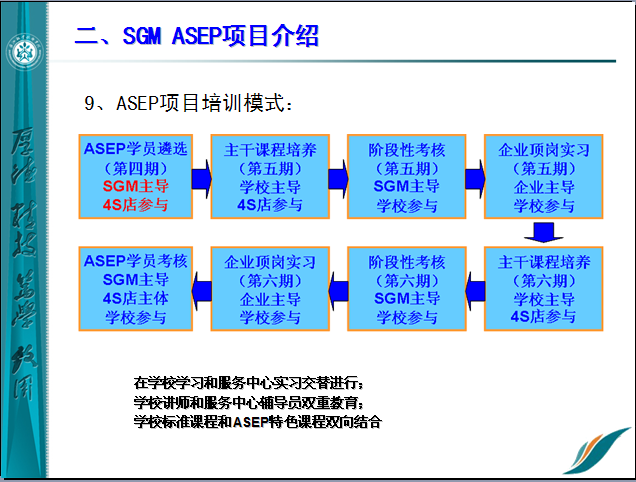
Task: Select the 4S店主体 text
Action: (x=135, y=299)
